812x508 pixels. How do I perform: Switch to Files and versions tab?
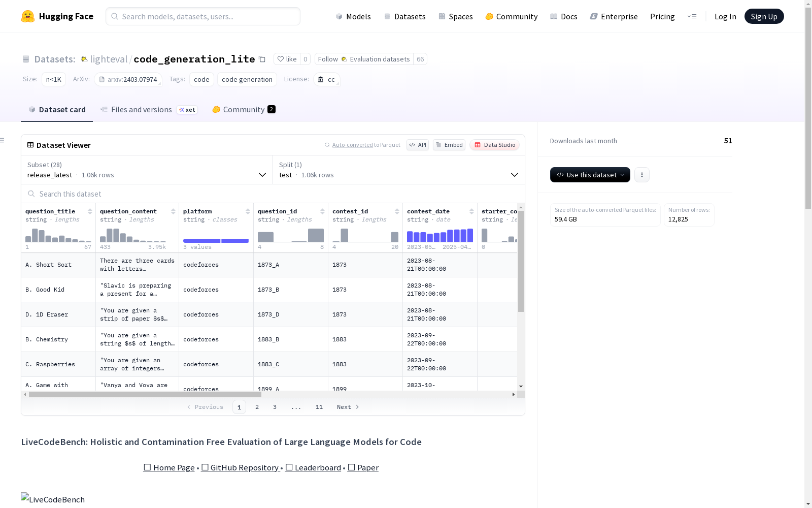pyautogui.click(x=149, y=110)
